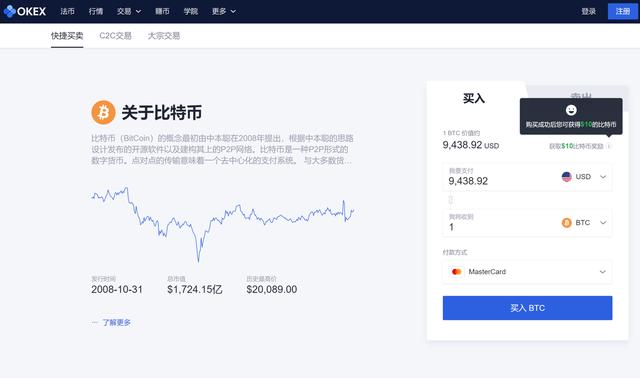Expand the USD currency dropdown
Image resolution: width=640 pixels, height=378 pixels.
coord(584,177)
